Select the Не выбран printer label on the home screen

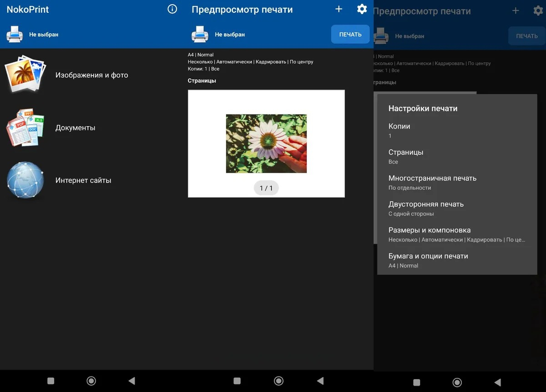(44, 35)
